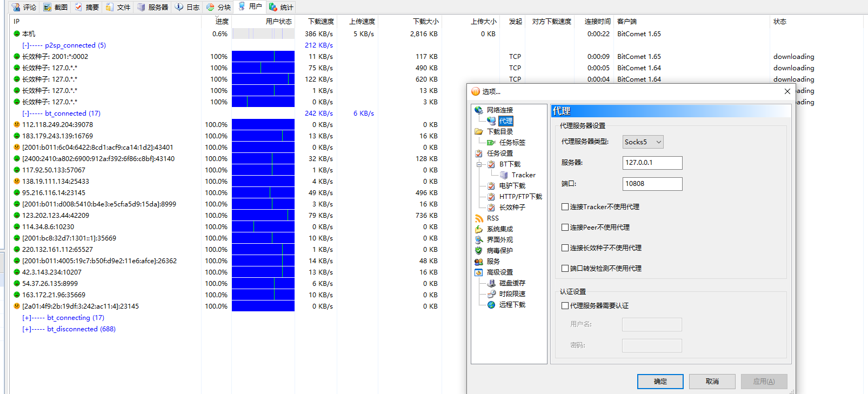
Task: Expand the bt_connecting (17) group
Action: coord(26,318)
